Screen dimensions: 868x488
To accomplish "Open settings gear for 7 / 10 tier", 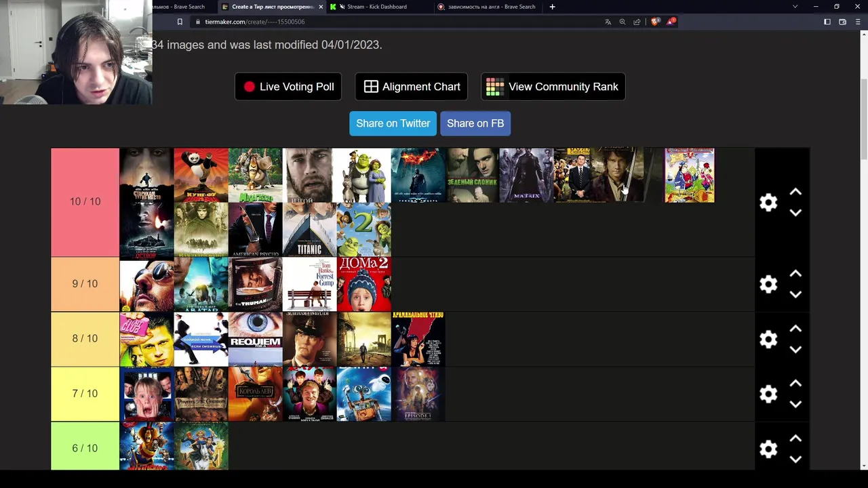I will [768, 394].
